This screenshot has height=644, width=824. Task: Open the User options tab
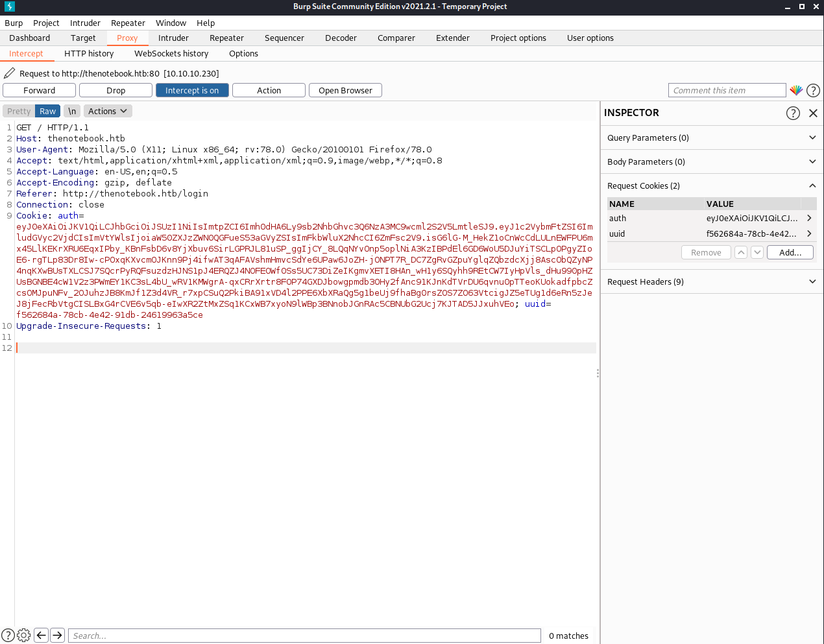click(x=590, y=38)
